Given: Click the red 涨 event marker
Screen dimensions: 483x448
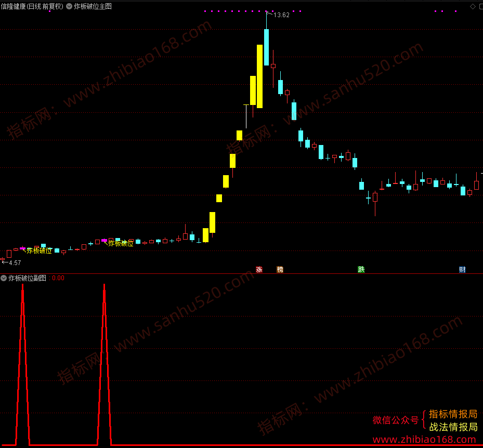Looking at the screenshot, I should (x=259, y=269).
